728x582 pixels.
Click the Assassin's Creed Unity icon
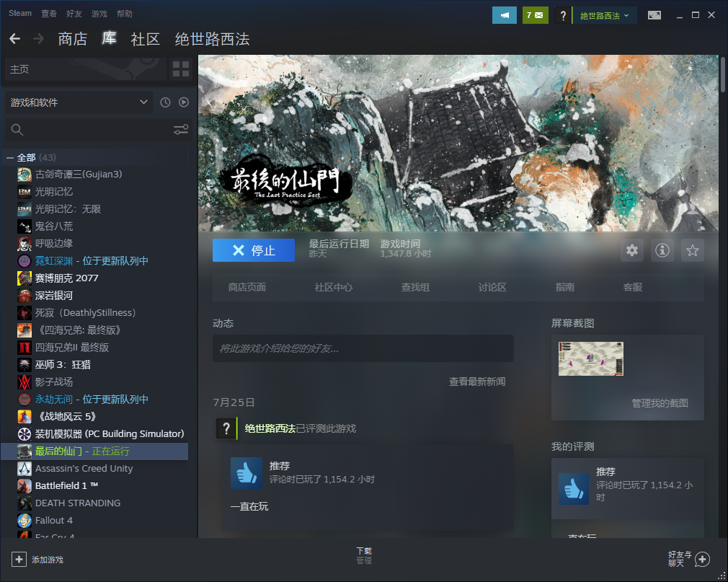(24, 468)
